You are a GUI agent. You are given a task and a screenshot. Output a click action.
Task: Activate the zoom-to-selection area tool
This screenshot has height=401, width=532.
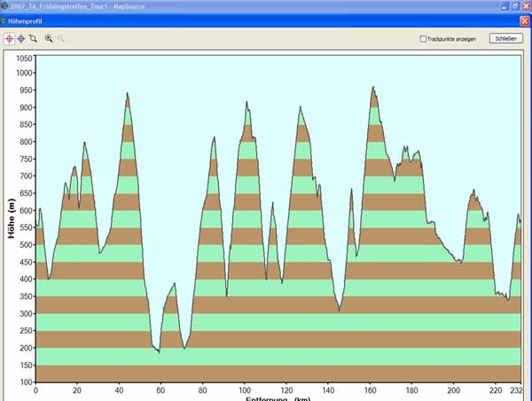tap(33, 39)
